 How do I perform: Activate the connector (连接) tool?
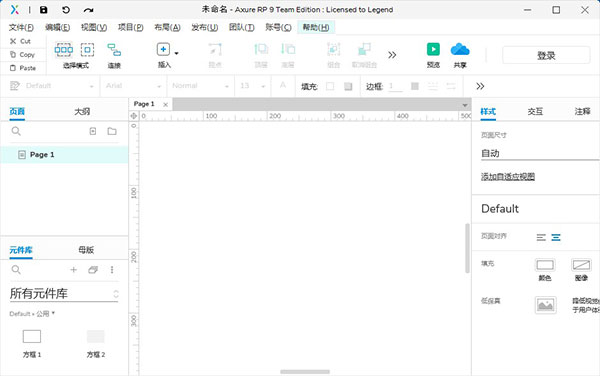tap(114, 50)
